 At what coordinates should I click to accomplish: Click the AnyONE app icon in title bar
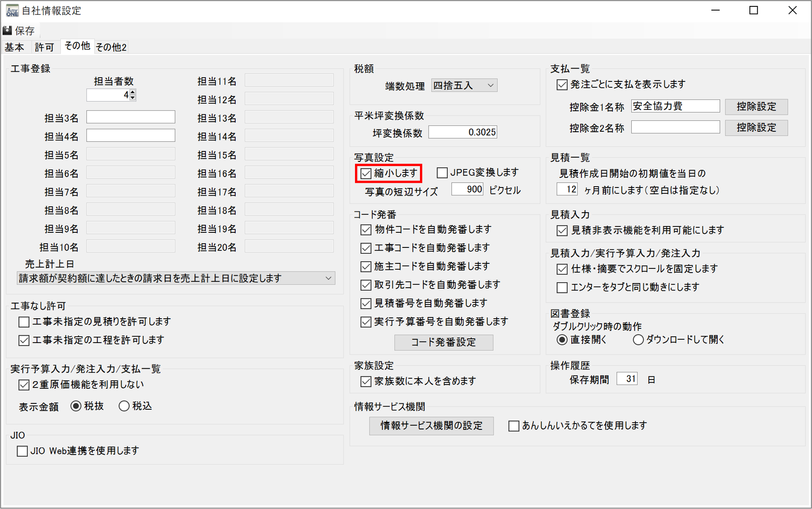[x=12, y=11]
